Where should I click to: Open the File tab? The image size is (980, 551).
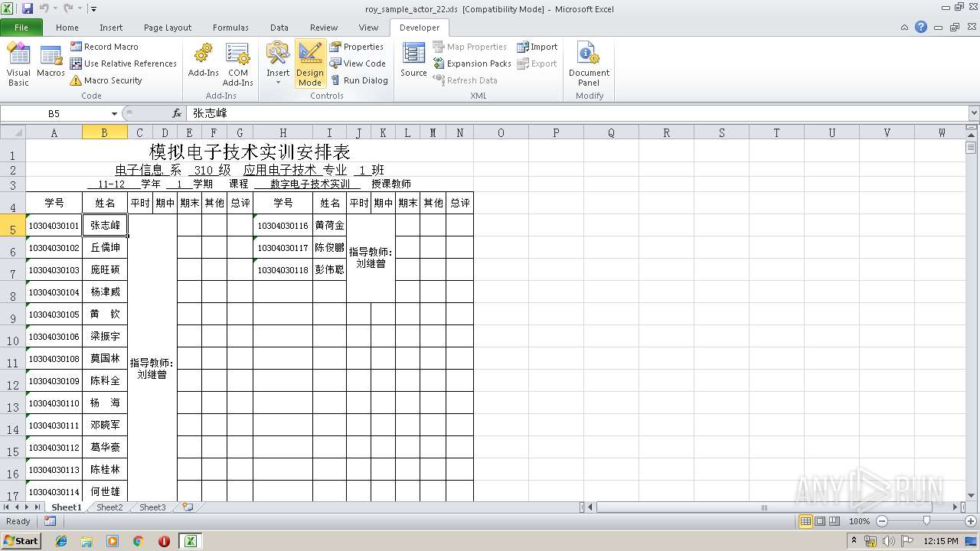click(x=21, y=28)
